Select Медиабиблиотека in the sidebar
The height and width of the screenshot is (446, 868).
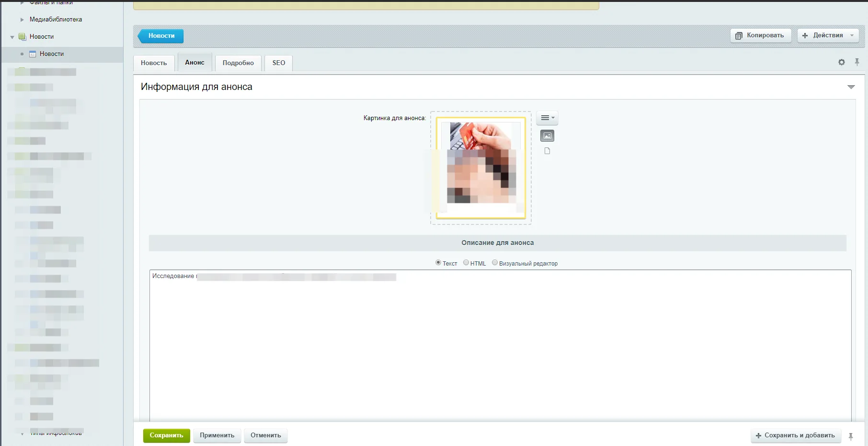[x=56, y=20]
